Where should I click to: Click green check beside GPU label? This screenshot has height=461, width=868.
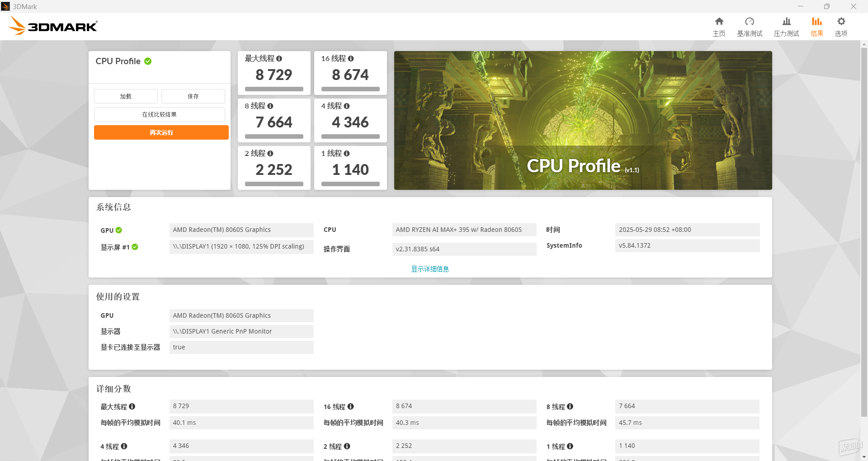pyautogui.click(x=119, y=230)
